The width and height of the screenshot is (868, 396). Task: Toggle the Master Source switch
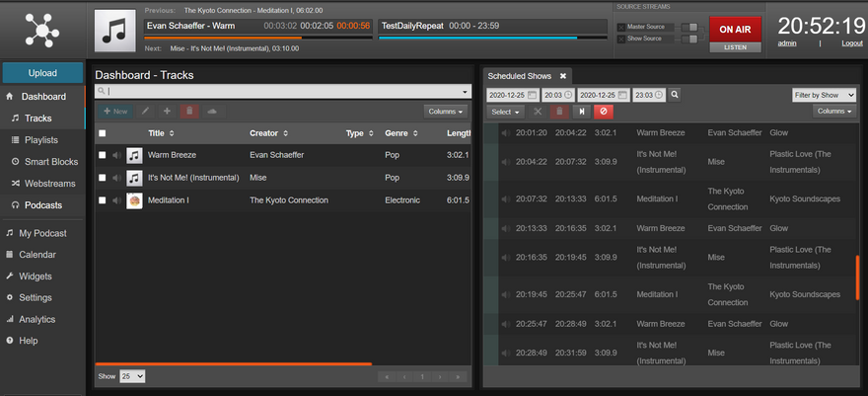[x=690, y=27]
